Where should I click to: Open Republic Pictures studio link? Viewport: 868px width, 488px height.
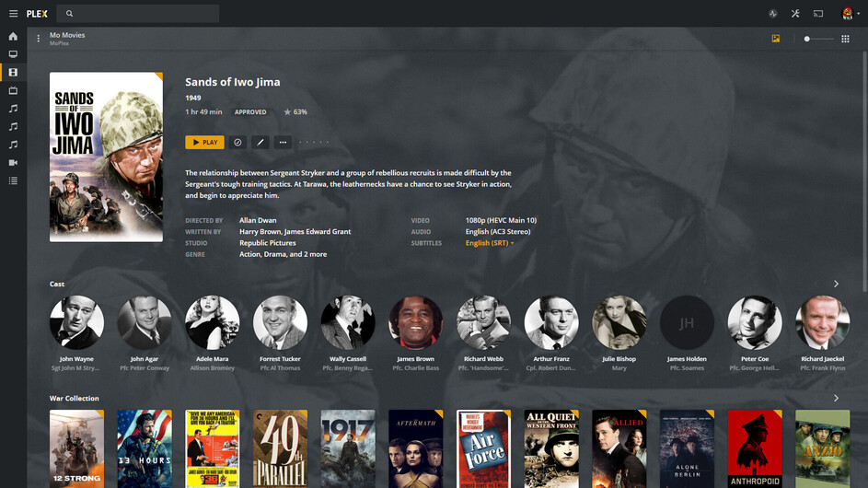tap(267, 243)
